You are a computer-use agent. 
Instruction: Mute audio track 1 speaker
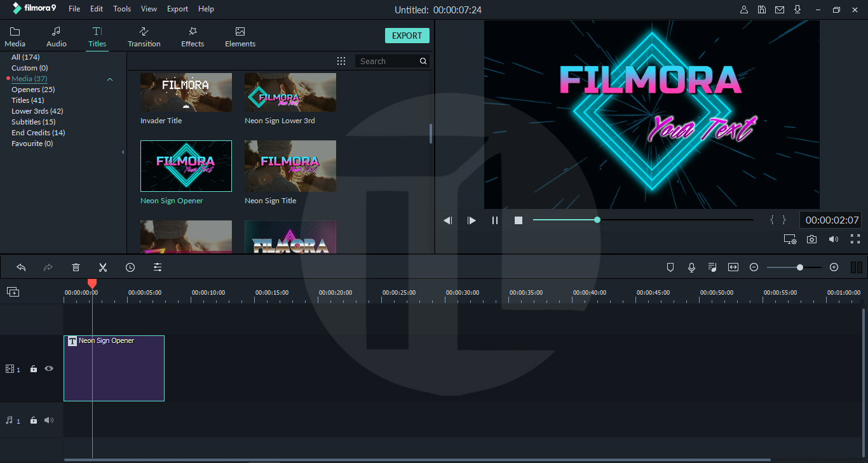coord(49,420)
